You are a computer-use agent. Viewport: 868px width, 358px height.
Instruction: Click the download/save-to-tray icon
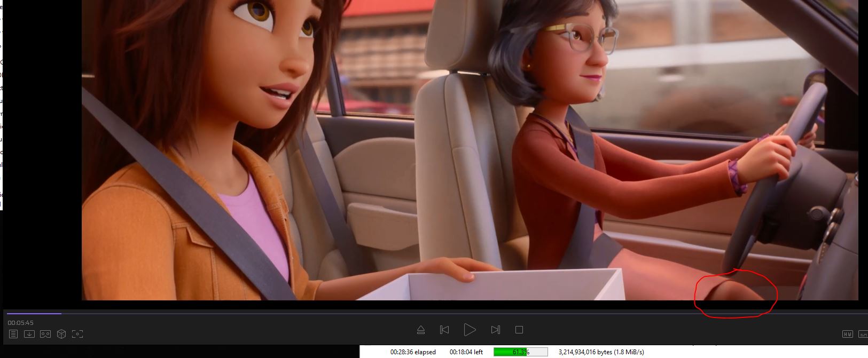point(29,334)
